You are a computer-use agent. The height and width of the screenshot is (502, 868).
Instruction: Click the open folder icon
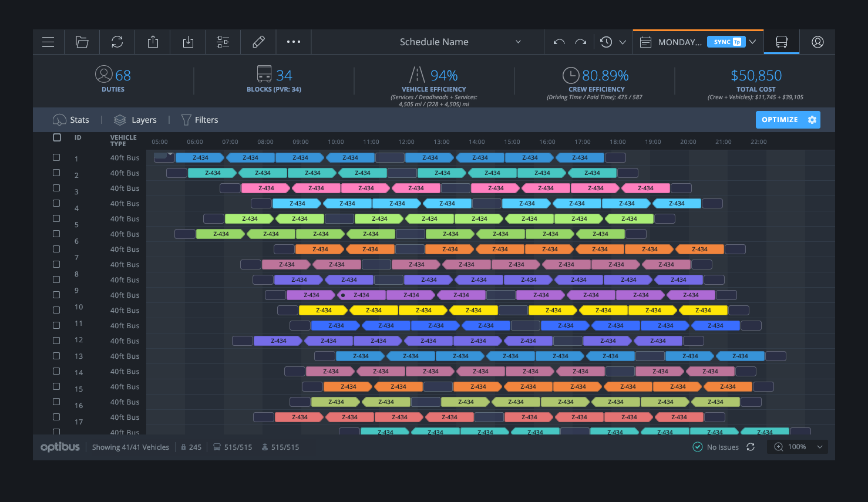[x=82, y=42]
